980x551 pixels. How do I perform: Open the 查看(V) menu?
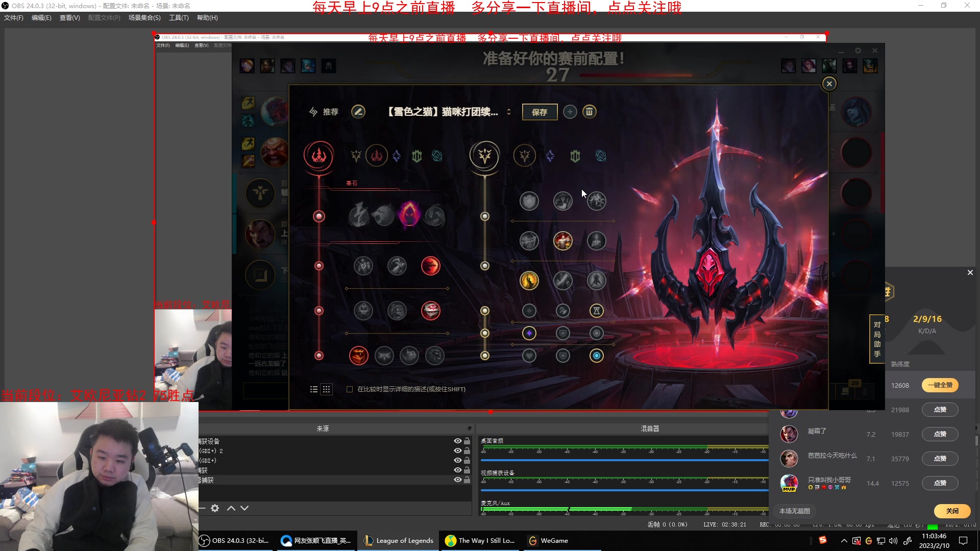(x=70, y=18)
